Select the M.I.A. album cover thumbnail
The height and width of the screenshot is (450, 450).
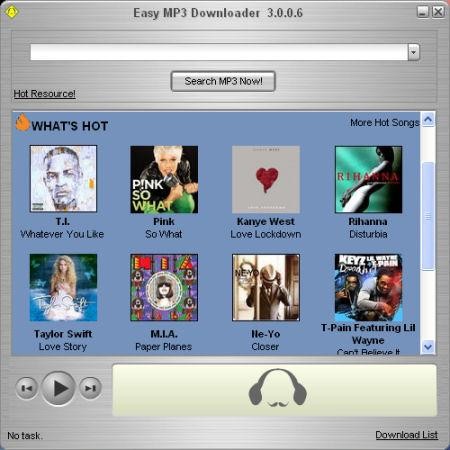[164, 288]
